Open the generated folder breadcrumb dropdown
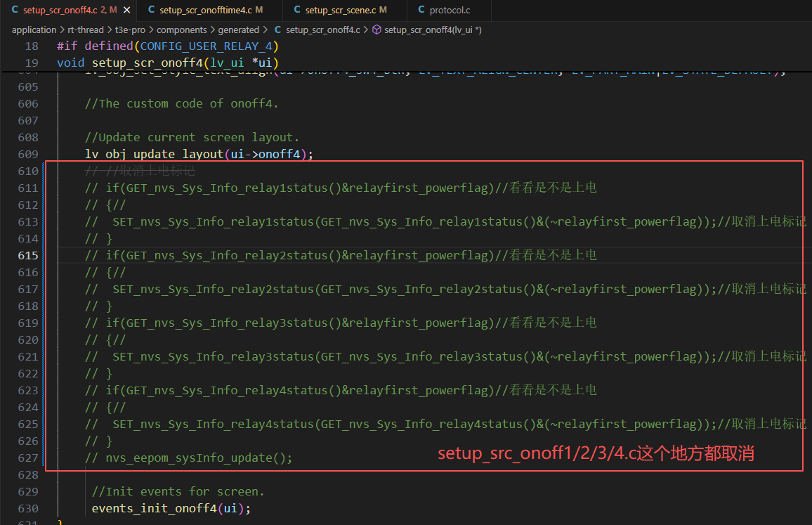 [x=238, y=30]
